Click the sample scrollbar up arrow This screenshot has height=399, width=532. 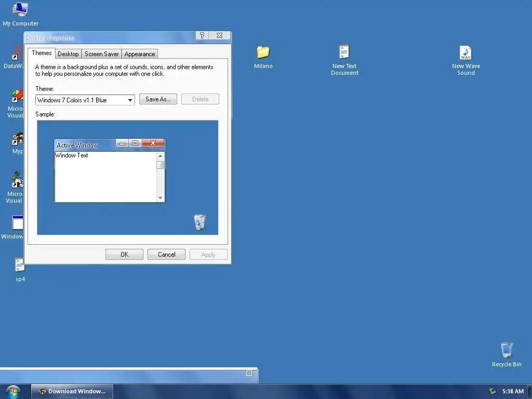[x=160, y=156]
